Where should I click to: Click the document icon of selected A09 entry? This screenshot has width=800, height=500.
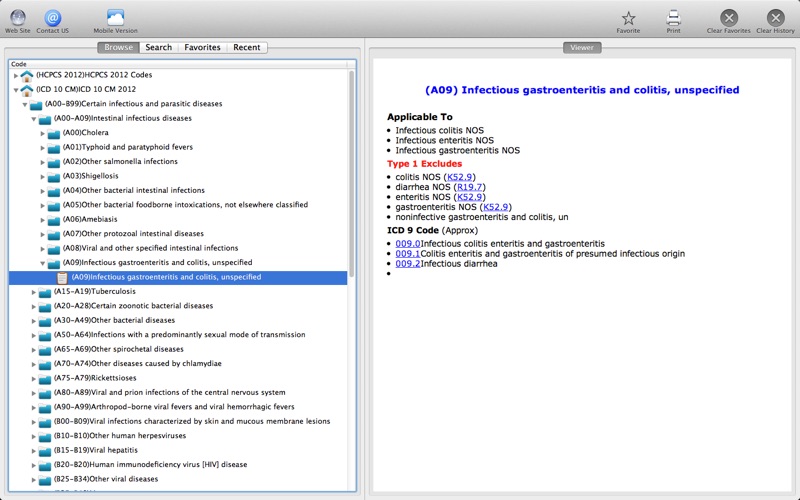click(62, 278)
